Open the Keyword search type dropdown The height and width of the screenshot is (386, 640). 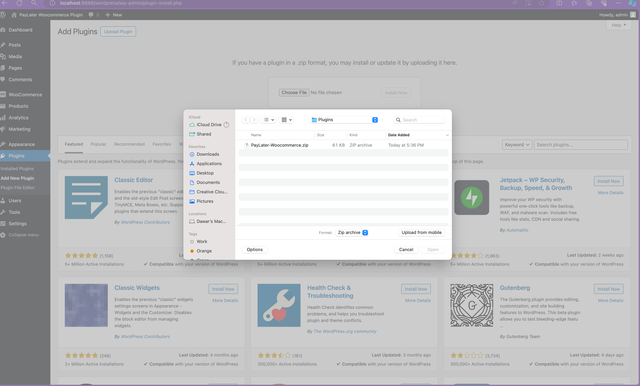point(517,144)
